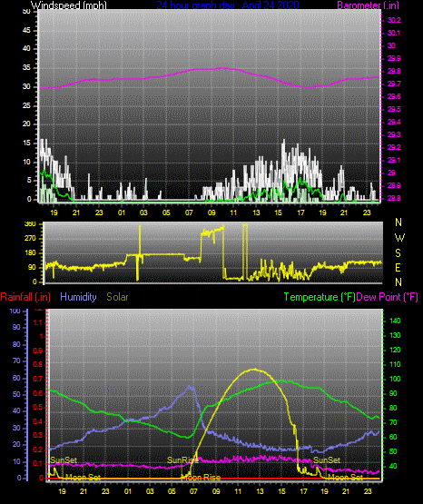Click the "0.9" rainfall axis value
This screenshot has height=504, width=423.
pyautogui.click(x=38, y=351)
